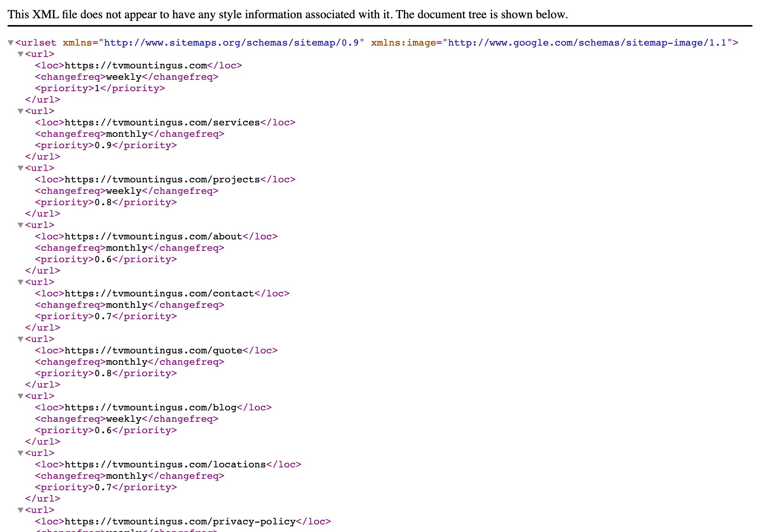The width and height of the screenshot is (760, 532).
Task: Click the loc text https://tvmountingus.com/projects
Action: coord(163,179)
